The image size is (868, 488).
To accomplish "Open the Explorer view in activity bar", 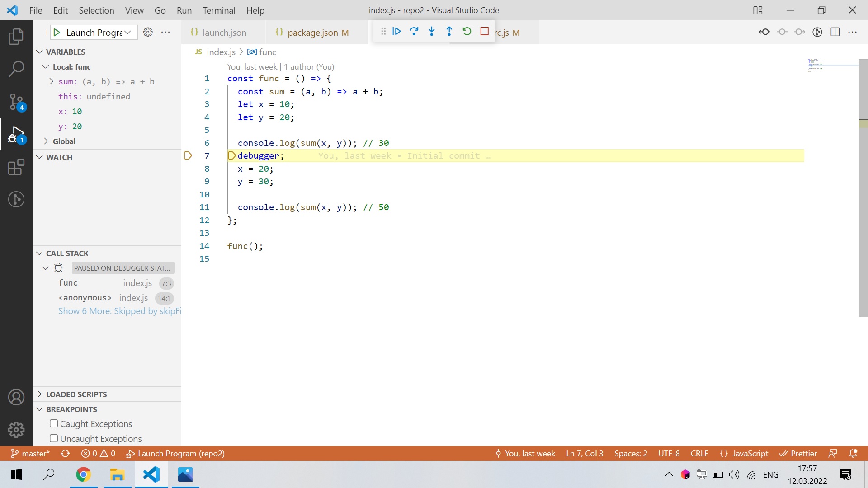I will pos(16,37).
